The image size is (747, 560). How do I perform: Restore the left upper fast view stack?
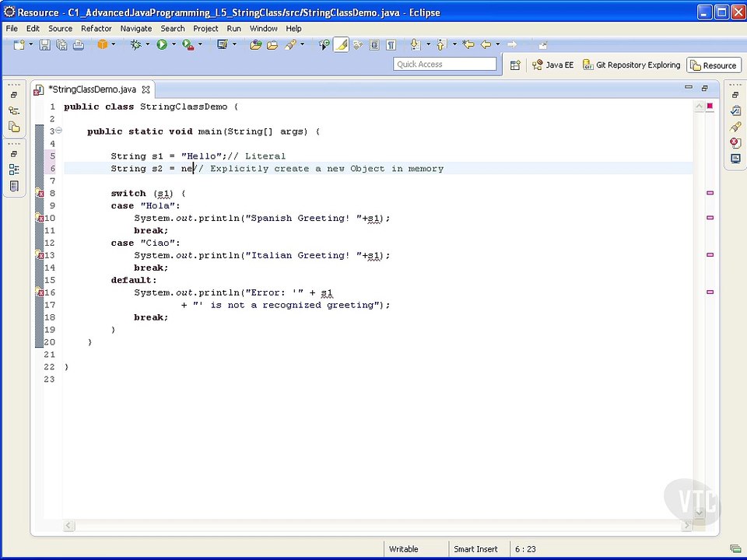(x=14, y=95)
